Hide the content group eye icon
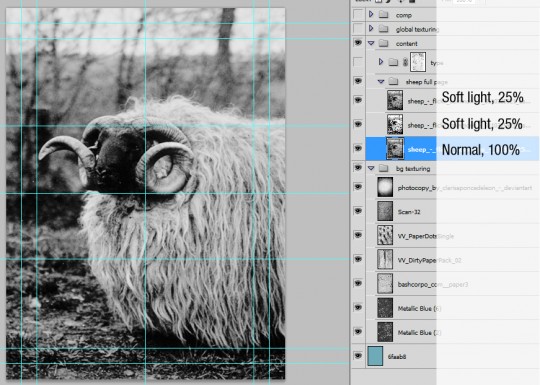Image resolution: width=540 pixels, height=385 pixels. pos(358,43)
